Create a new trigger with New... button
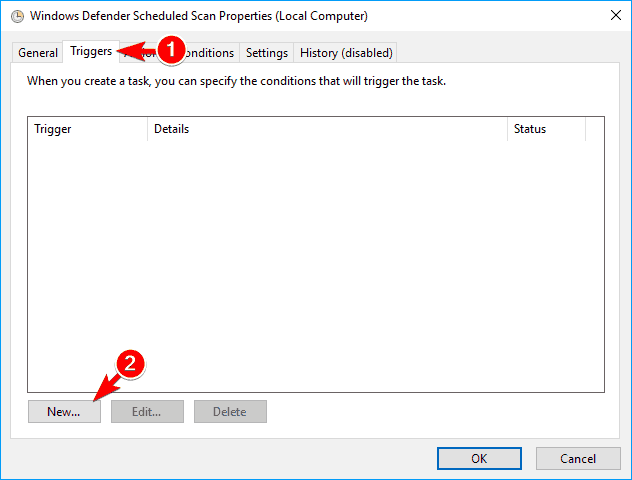Image resolution: width=632 pixels, height=480 pixels. coord(64,411)
